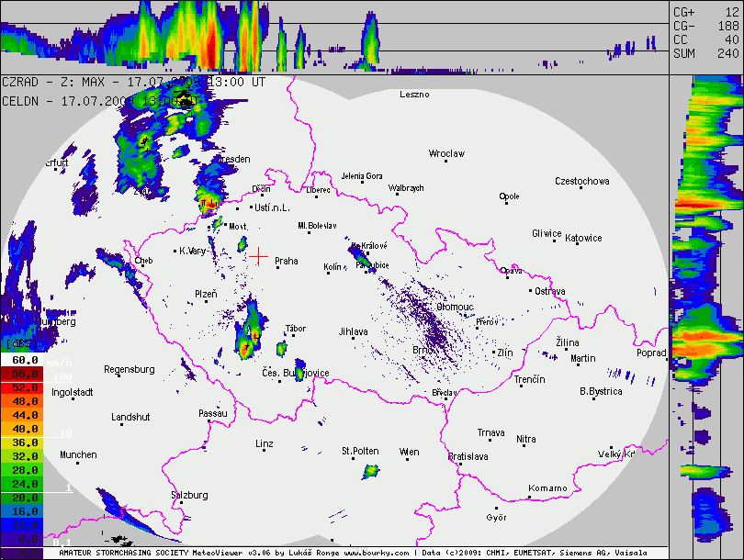The width and height of the screenshot is (744, 560).
Task: Click the SUM lightning total row
Action: click(x=705, y=53)
